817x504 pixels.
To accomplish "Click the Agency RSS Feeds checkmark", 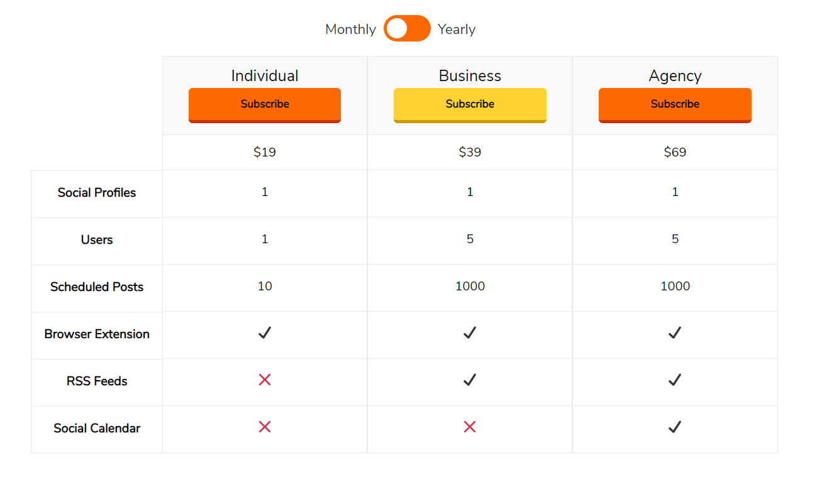I will (x=675, y=380).
